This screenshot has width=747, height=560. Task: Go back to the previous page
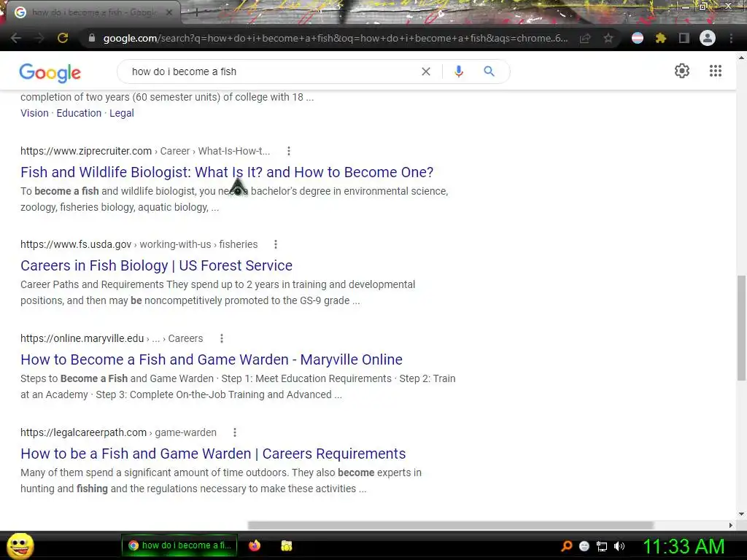16,38
